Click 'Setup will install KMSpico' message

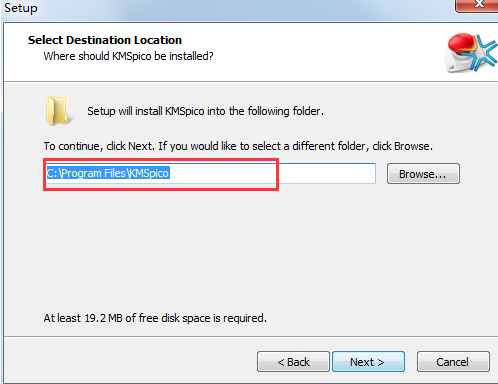[x=205, y=111]
